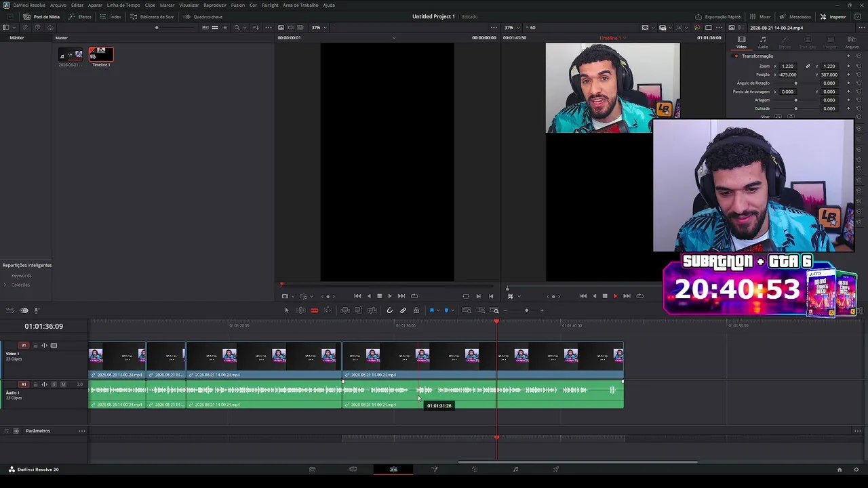Stop the source viewer playback
The image size is (868, 488).
pos(379,296)
